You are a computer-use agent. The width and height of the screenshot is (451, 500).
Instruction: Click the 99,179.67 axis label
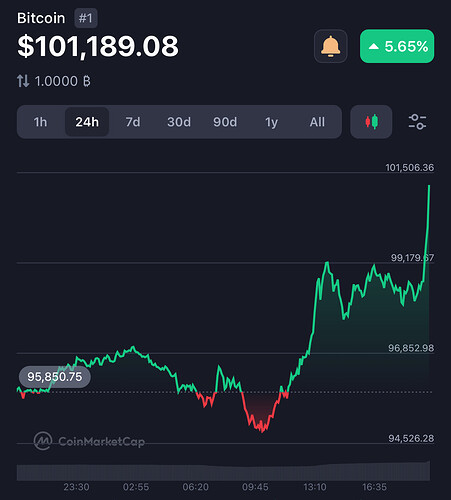coord(412,258)
